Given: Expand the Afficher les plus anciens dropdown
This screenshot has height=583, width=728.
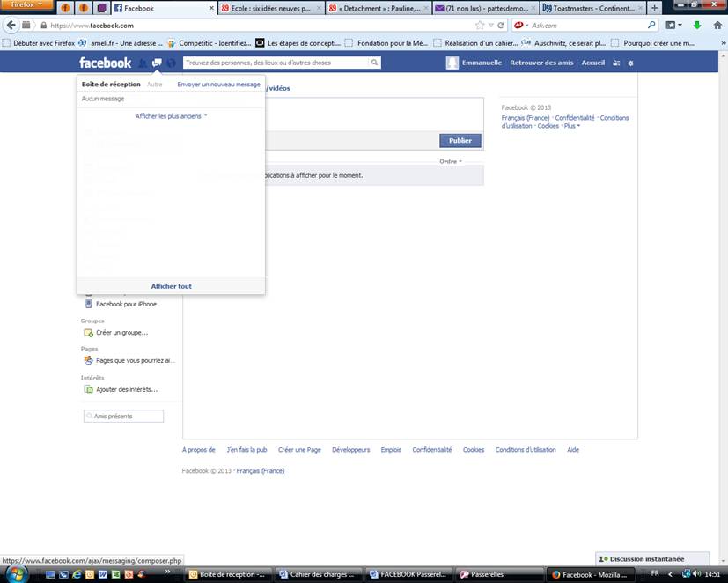Looking at the screenshot, I should pyautogui.click(x=171, y=116).
